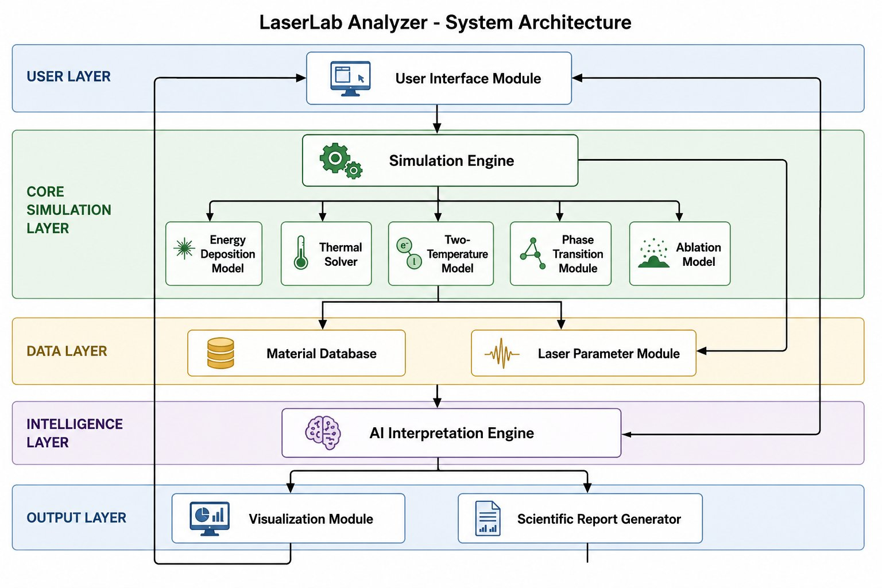The height and width of the screenshot is (588, 882).
Task: Click the brain icon in AI Interpretation Engine
Action: 323,433
